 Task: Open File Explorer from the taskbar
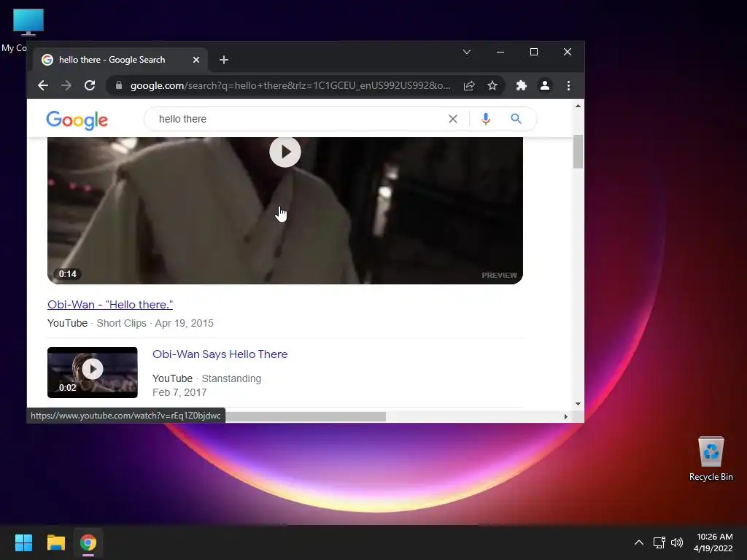coord(55,542)
